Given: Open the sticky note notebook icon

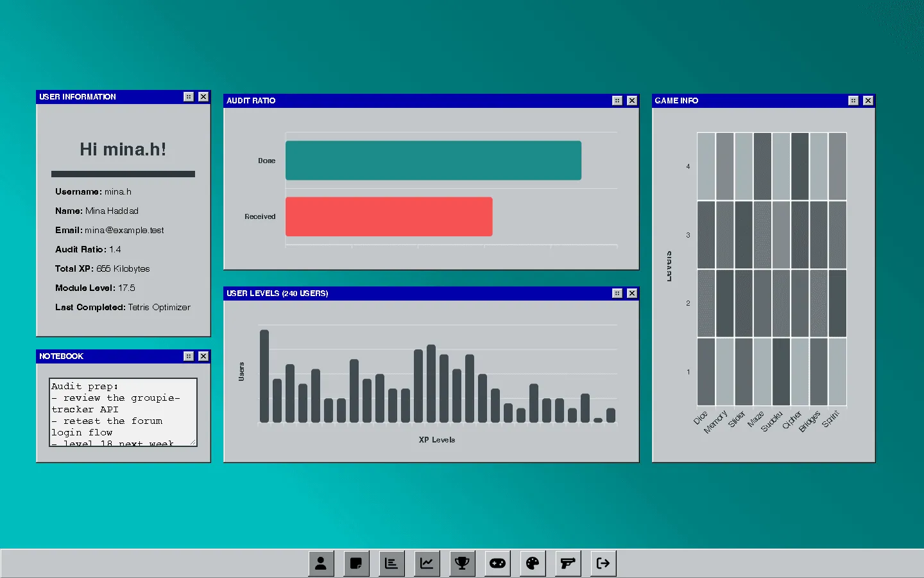Looking at the screenshot, I should pos(356,563).
